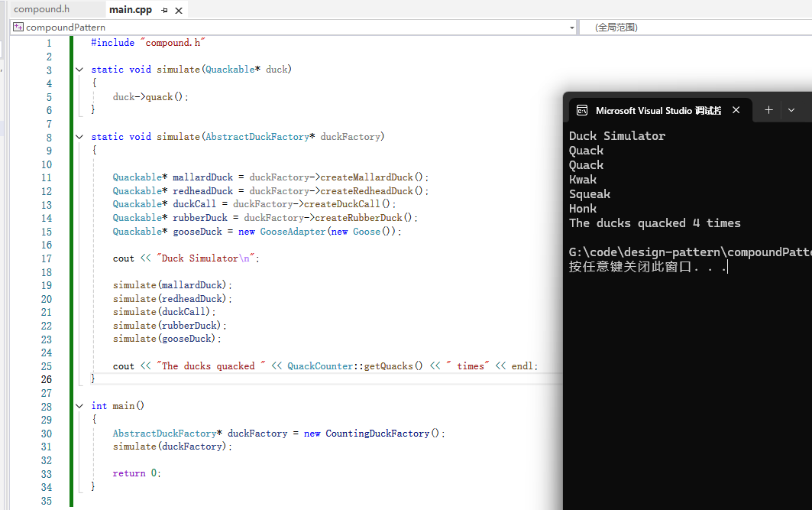Select the main.cpp tab

131,9
